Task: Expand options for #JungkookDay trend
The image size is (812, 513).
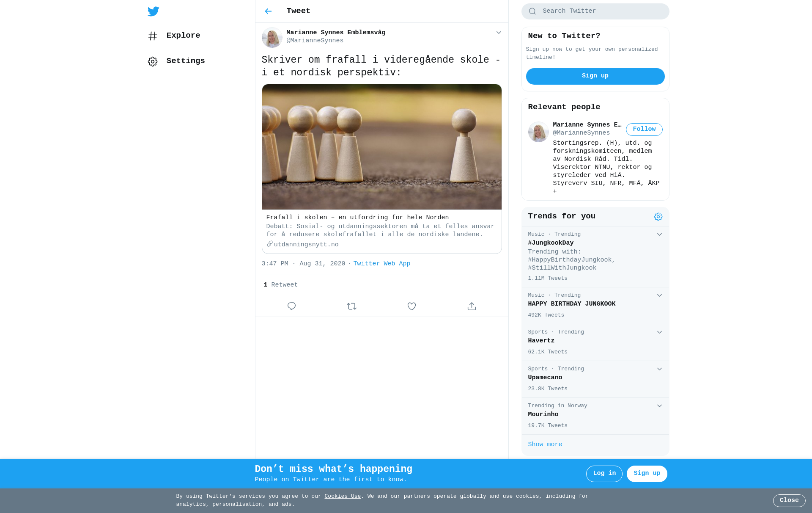Action: click(x=659, y=234)
